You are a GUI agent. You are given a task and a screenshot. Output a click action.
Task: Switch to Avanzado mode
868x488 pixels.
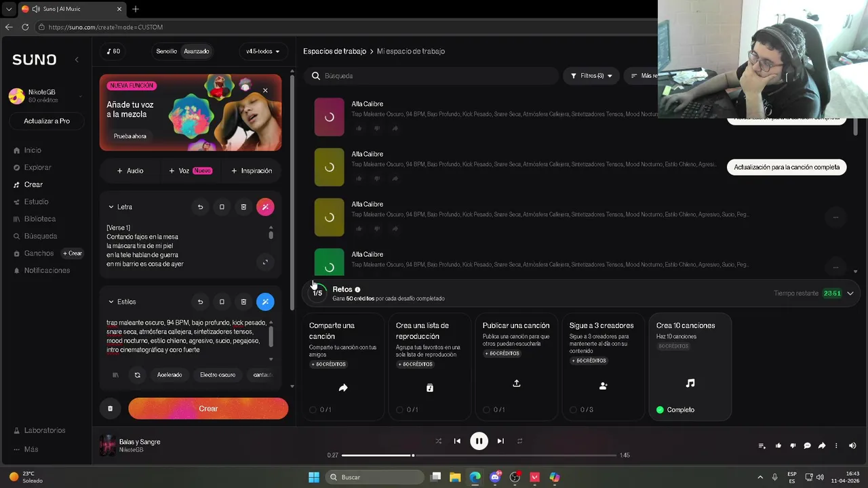tap(197, 52)
